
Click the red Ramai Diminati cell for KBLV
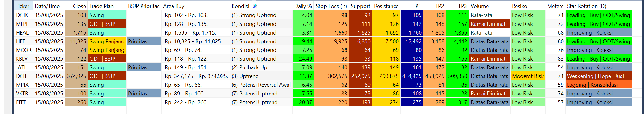(x=490, y=59)
